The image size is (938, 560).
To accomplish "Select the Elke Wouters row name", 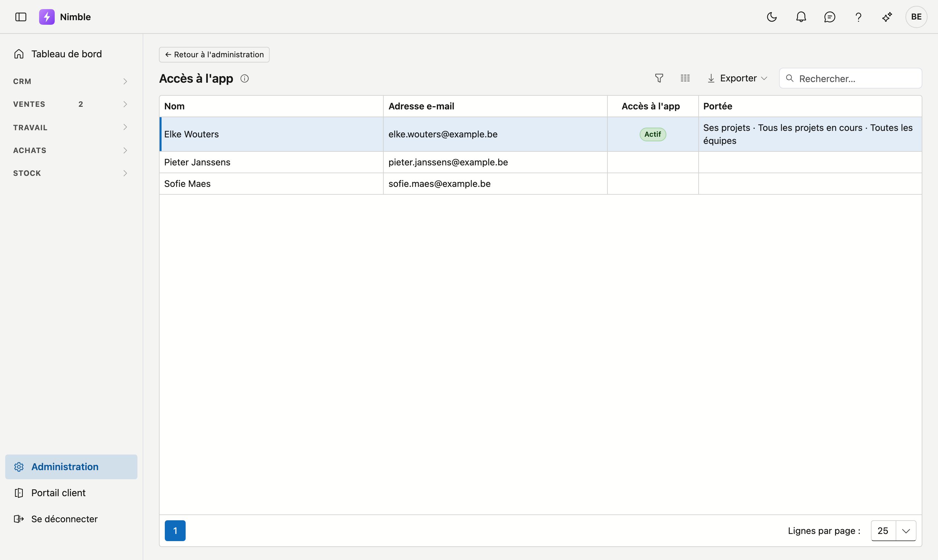I will point(192,134).
